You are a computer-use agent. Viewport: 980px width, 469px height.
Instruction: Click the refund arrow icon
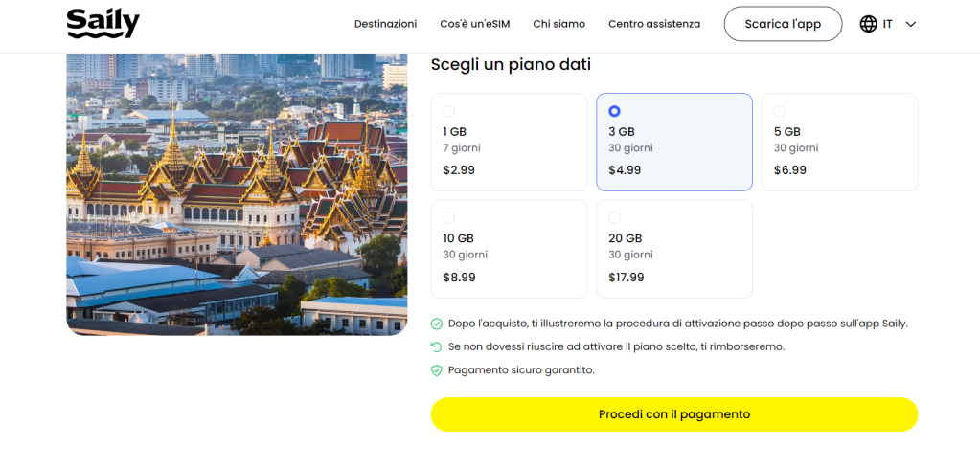coord(437,346)
